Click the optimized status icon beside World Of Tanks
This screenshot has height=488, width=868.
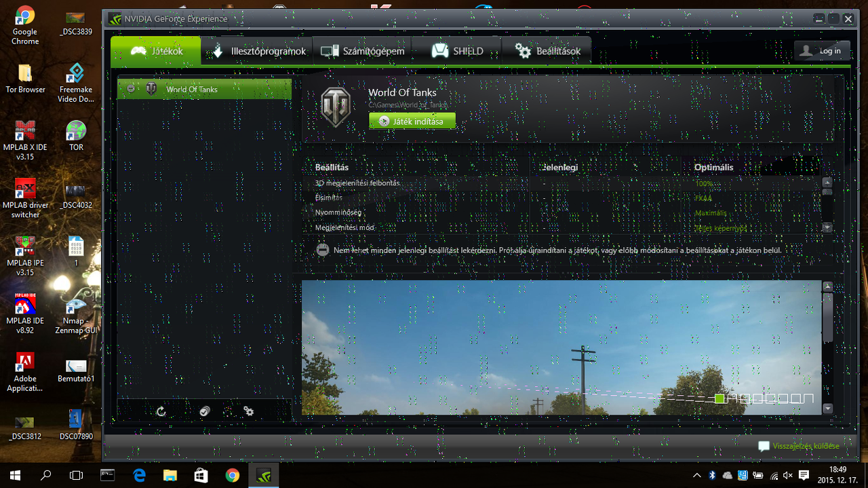click(131, 88)
